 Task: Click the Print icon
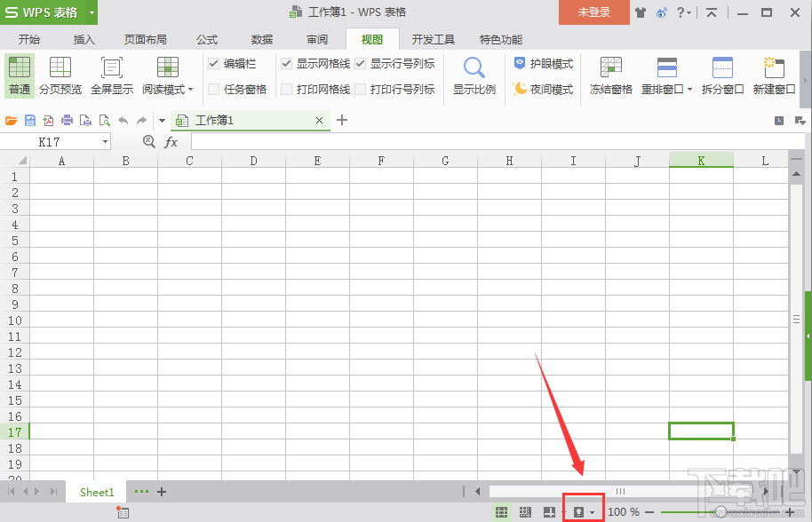tap(67, 119)
